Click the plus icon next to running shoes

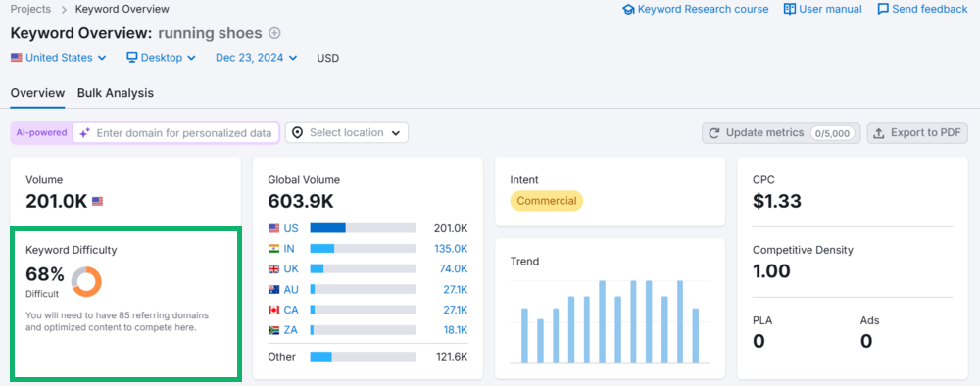(274, 33)
